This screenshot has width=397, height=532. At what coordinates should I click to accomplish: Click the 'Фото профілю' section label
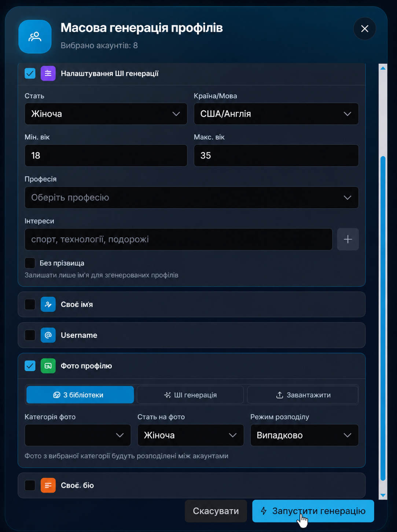click(86, 366)
